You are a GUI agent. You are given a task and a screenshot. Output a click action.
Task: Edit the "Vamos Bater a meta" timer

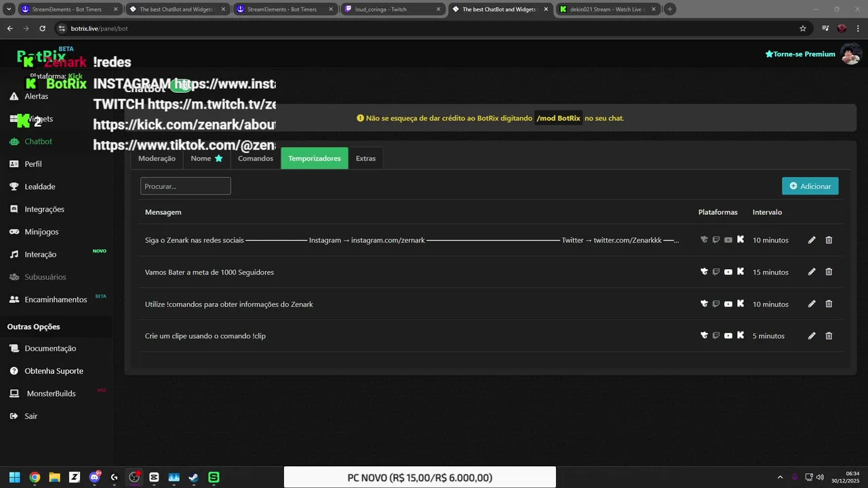click(x=812, y=272)
